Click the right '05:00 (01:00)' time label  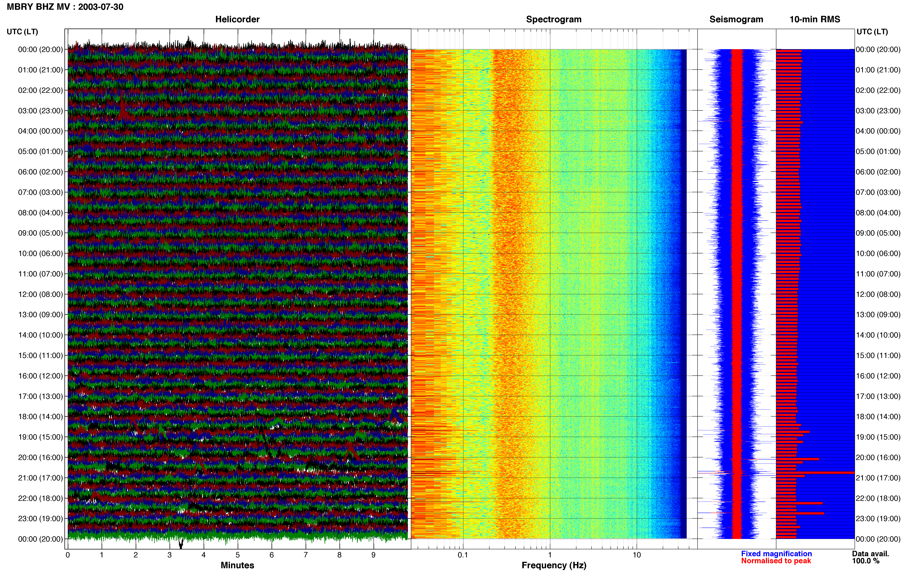coord(878,151)
